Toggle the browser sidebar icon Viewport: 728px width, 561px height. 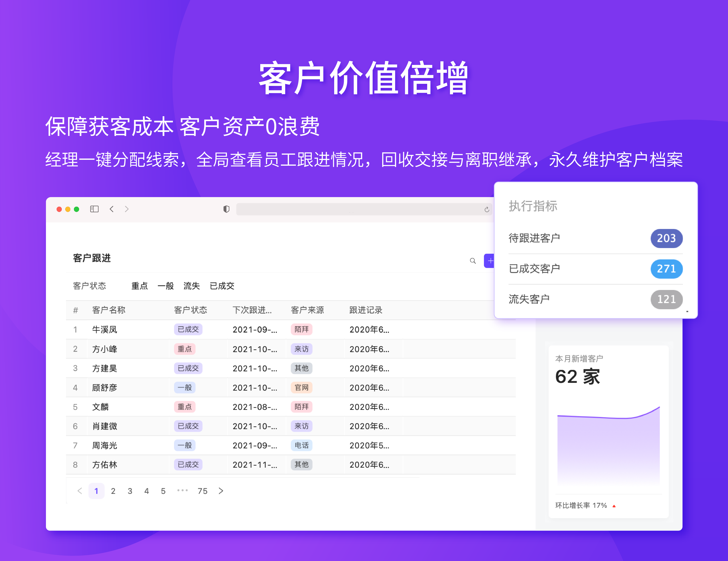click(x=94, y=209)
